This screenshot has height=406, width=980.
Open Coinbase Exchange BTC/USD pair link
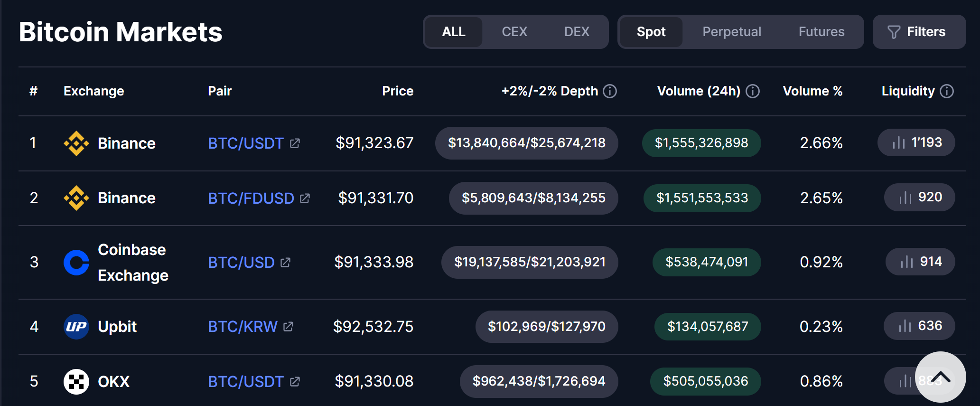[241, 263]
